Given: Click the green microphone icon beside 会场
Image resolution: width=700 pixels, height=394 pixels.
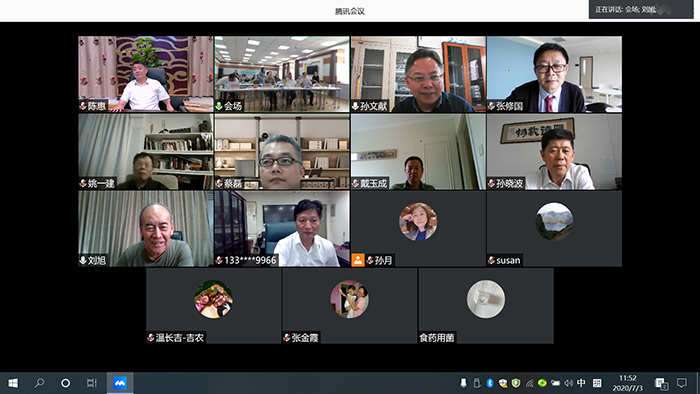Looking at the screenshot, I should pos(219,106).
